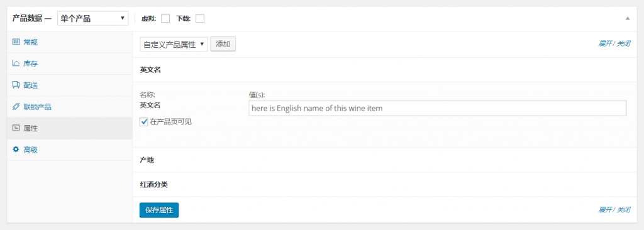Click the blue 保存属性 save button
Viewport: 644px width, 230px height.
pos(159,211)
